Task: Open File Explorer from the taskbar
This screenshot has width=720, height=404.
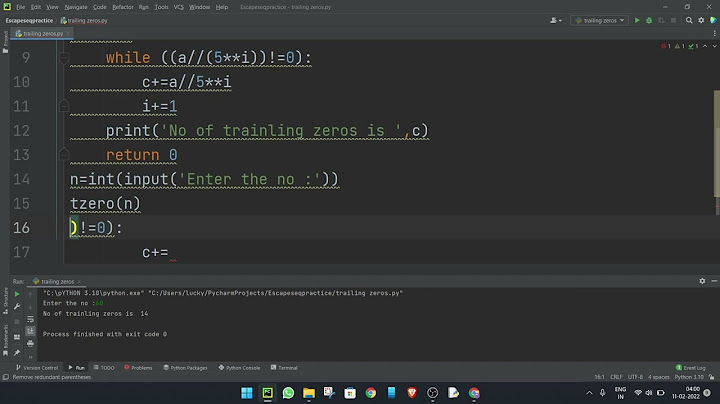Action: [x=309, y=393]
